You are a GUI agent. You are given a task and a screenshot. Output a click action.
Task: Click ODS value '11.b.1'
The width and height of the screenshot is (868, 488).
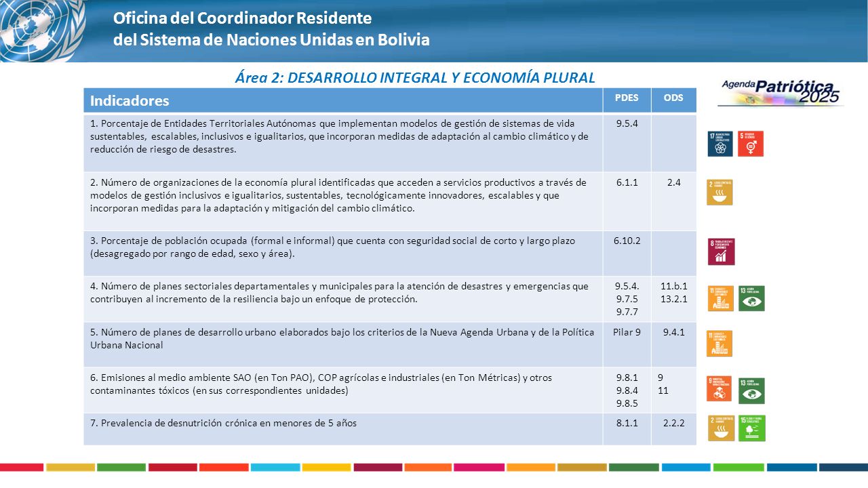point(673,286)
